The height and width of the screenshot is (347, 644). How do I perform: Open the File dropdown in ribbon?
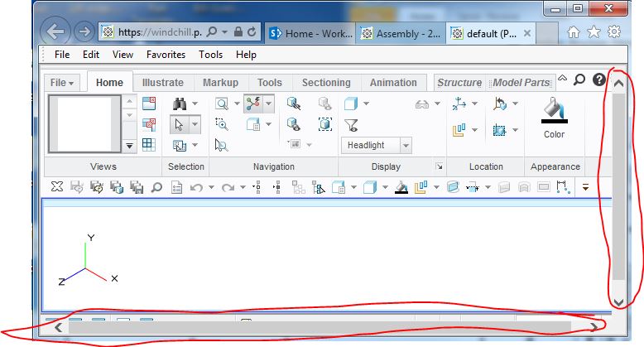click(61, 83)
